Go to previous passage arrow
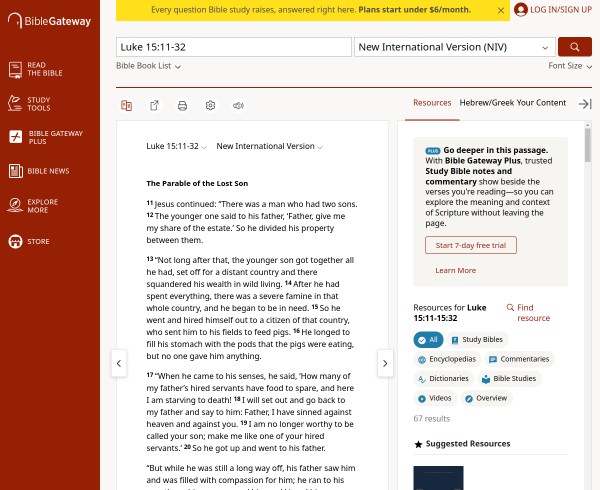This screenshot has width=600, height=490. [119, 363]
